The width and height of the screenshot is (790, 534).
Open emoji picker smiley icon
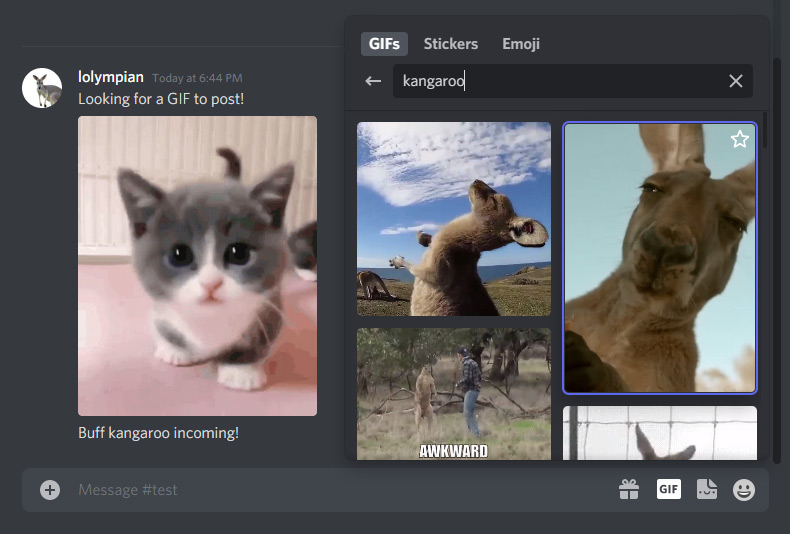tap(744, 489)
